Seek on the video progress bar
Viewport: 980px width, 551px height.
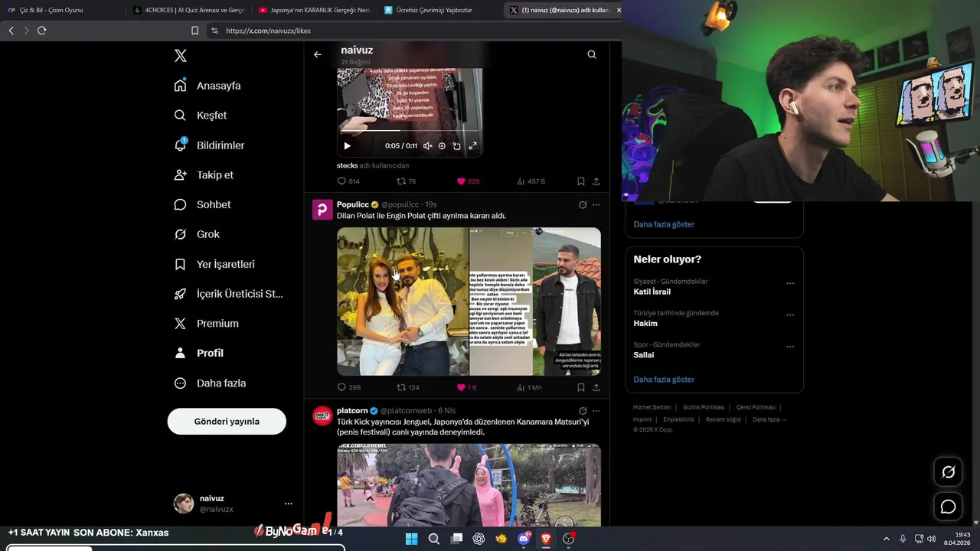tap(410, 131)
